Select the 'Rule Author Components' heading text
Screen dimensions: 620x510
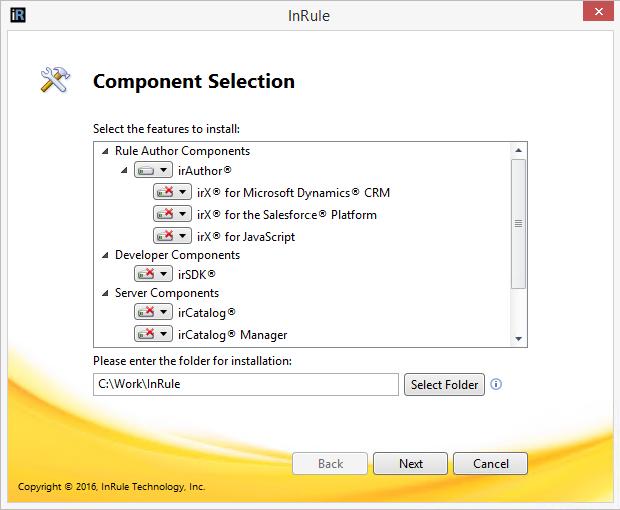pyautogui.click(x=182, y=151)
